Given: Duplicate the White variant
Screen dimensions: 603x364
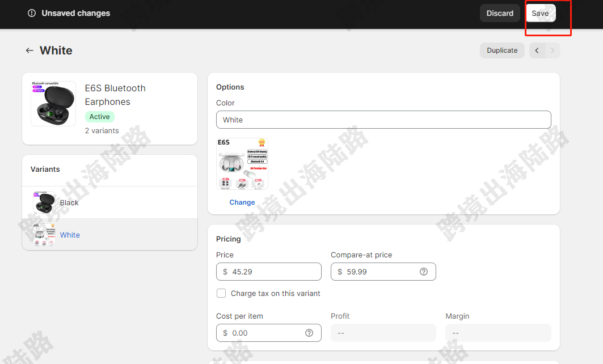Looking at the screenshot, I should pyautogui.click(x=502, y=50).
